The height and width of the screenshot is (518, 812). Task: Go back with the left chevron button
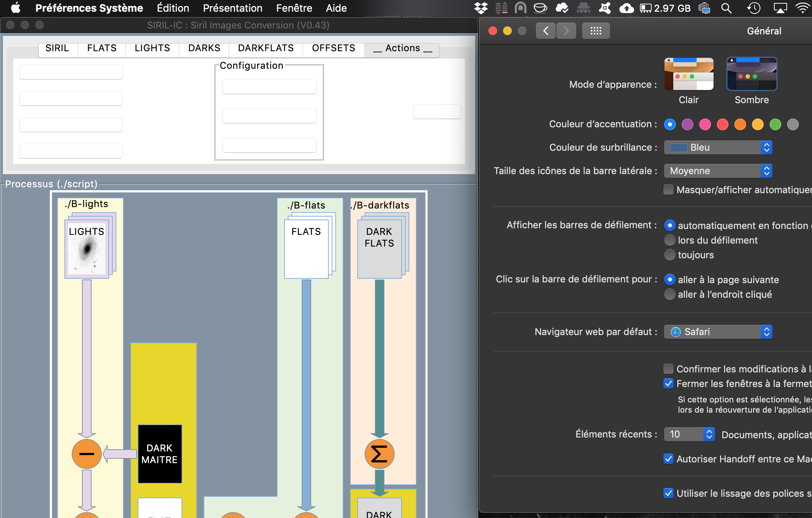[545, 31]
